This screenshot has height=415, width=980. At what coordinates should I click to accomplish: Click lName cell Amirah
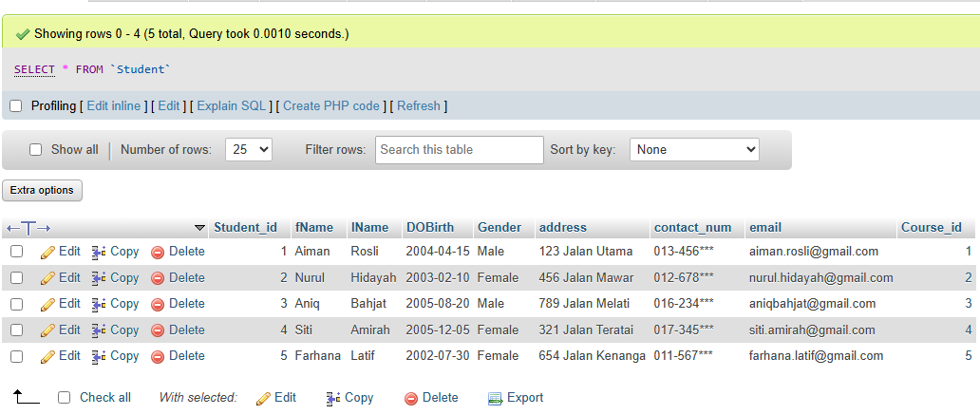pos(370,330)
